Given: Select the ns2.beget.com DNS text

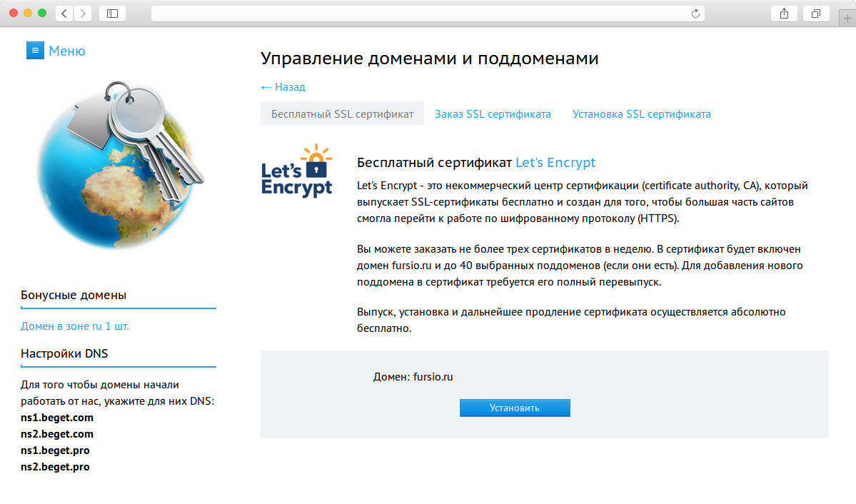Looking at the screenshot, I should coord(57,433).
